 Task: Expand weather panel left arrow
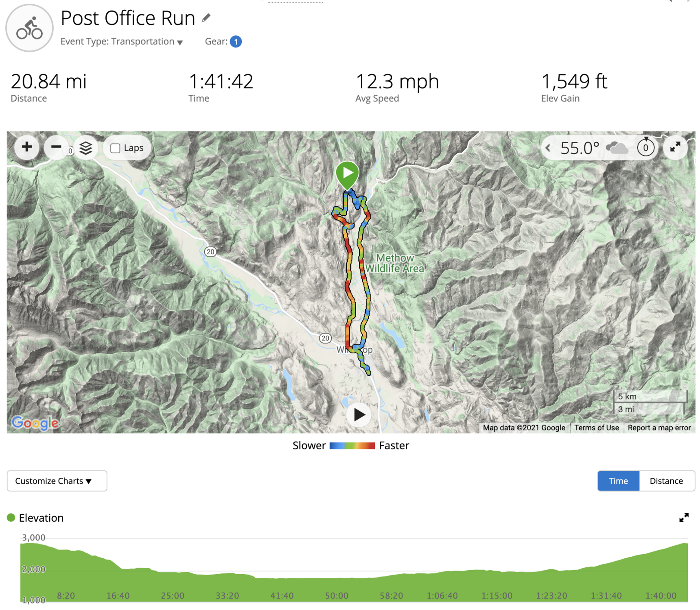(x=548, y=148)
